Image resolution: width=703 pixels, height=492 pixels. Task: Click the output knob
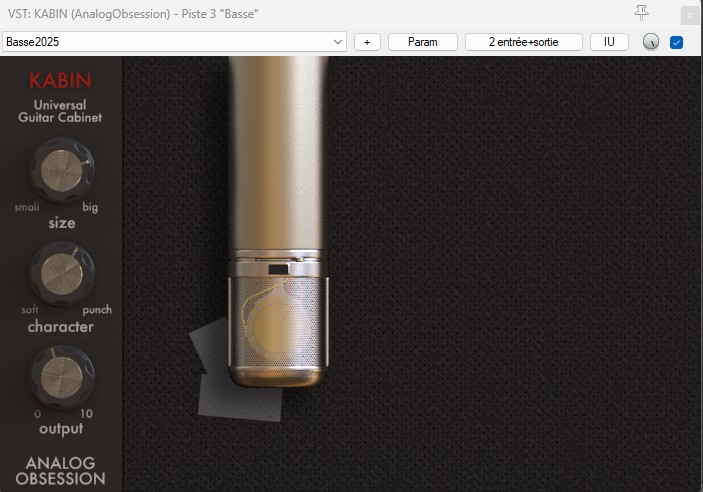(x=62, y=377)
